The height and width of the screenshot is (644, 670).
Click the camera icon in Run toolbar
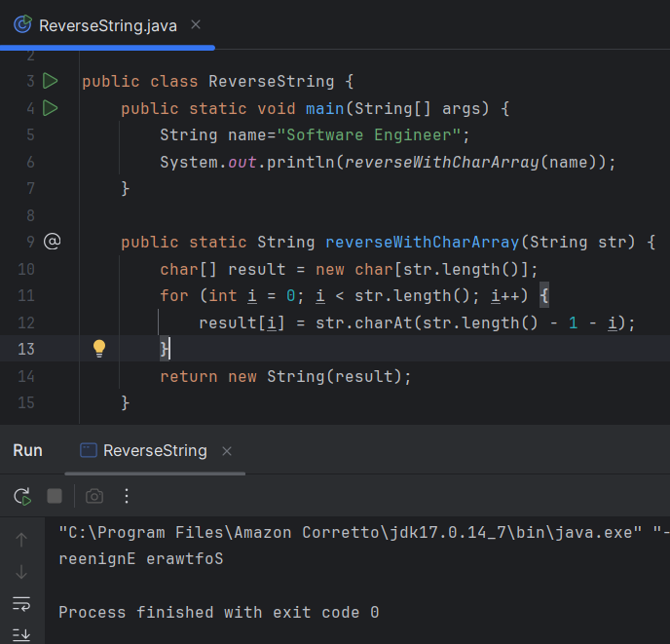point(94,497)
